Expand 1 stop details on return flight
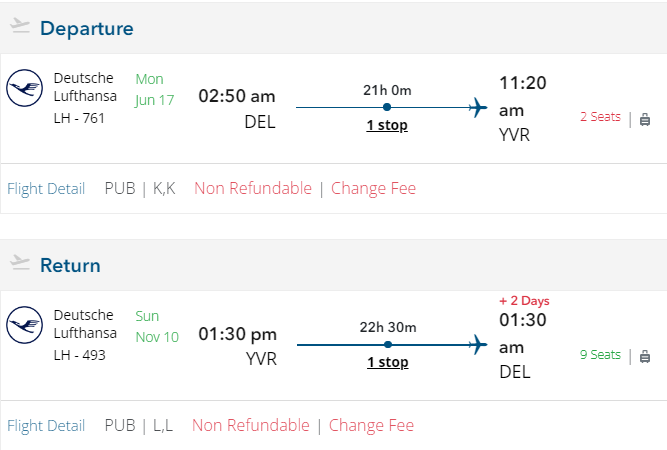Screen dimensions: 667x450 [387, 362]
